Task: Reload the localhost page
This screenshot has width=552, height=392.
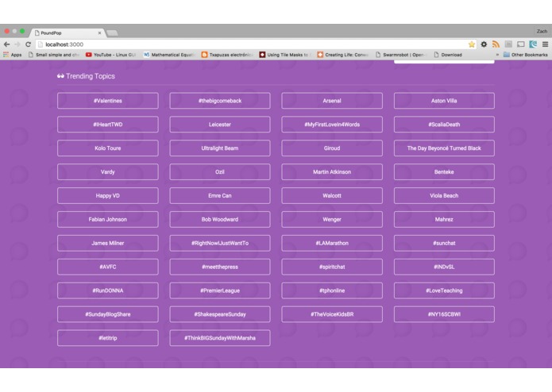Action: click(x=28, y=44)
